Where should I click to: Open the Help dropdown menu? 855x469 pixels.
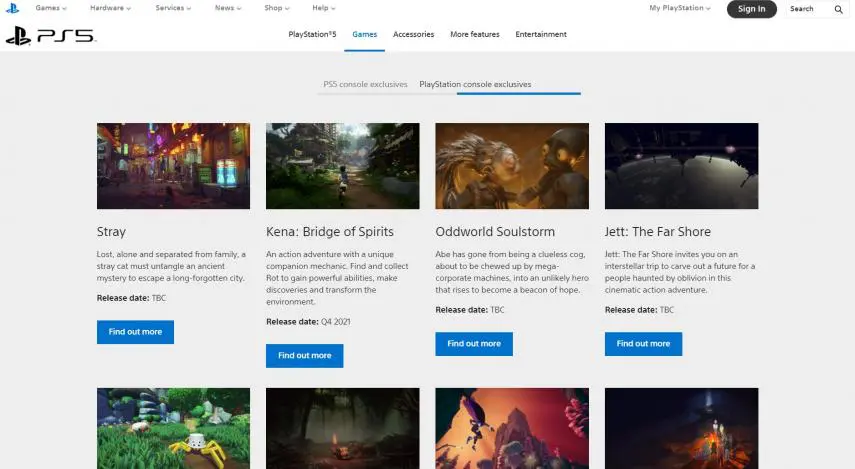point(323,8)
